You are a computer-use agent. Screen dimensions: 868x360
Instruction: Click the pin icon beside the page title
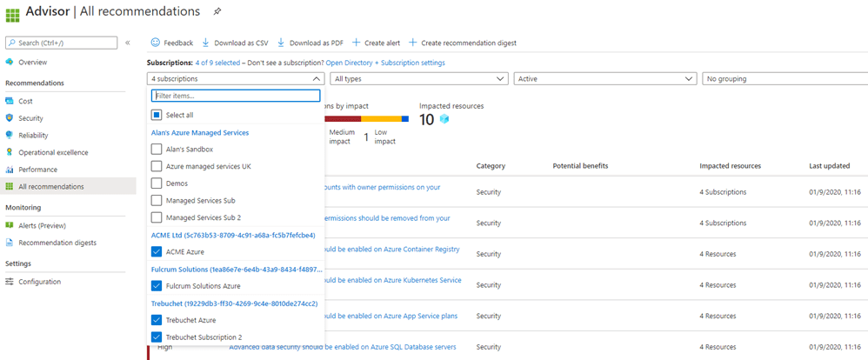217,11
